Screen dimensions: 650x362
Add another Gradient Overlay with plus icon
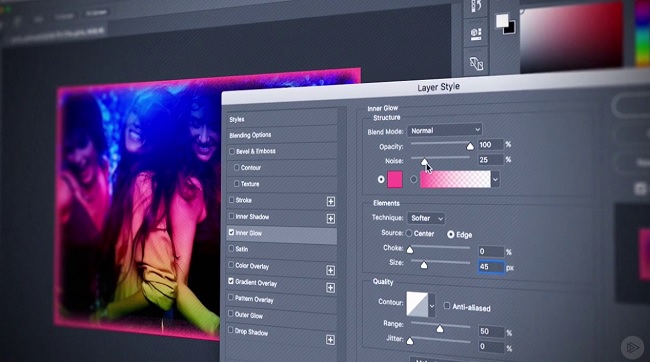pyautogui.click(x=330, y=287)
